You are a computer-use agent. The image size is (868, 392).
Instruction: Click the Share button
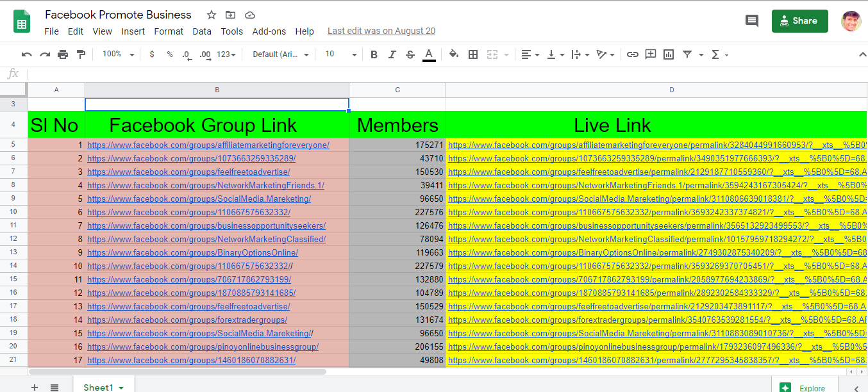coord(799,21)
